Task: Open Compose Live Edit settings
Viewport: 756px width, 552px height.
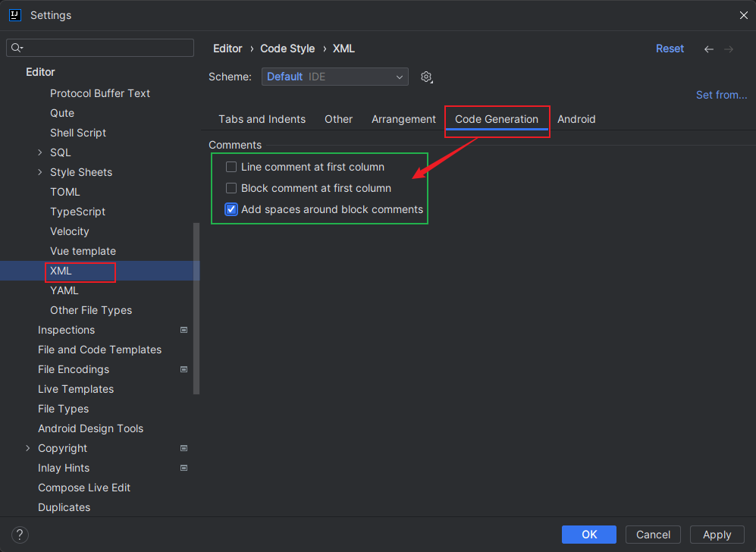Action: click(x=84, y=488)
